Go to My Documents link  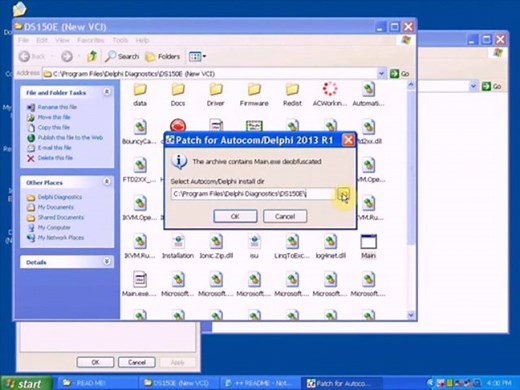click(55, 207)
